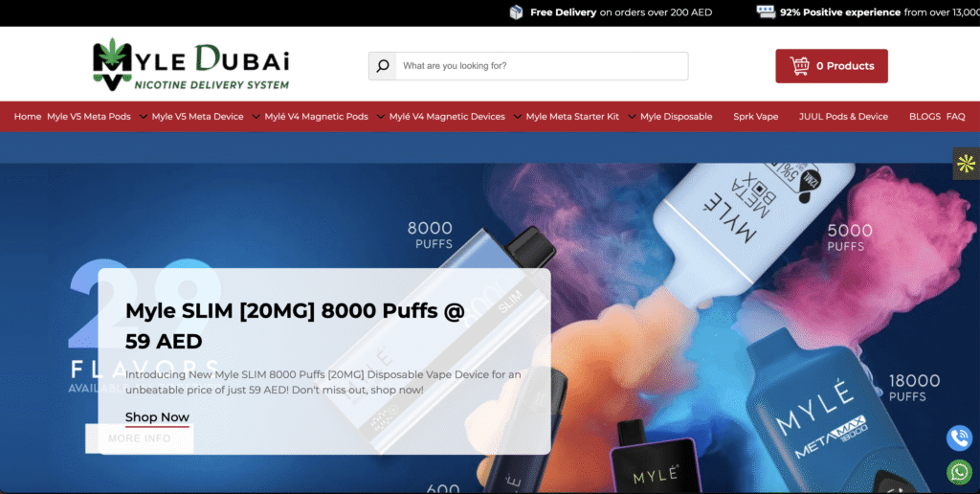Open the BLOGS menu link
The height and width of the screenshot is (494, 980).
coord(924,117)
